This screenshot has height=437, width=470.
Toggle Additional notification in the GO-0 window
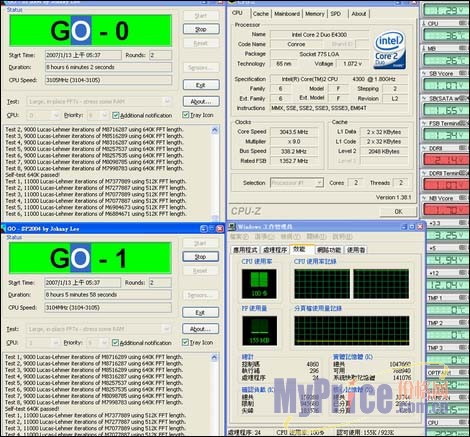(x=116, y=115)
